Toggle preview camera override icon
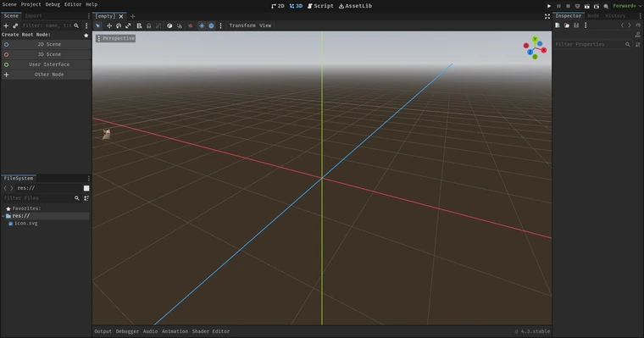 coord(190,25)
